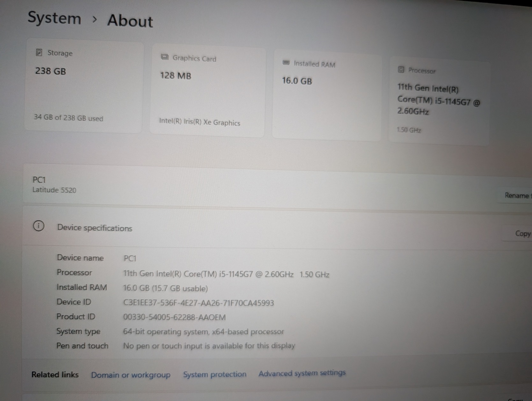
Task: Click the Device ID label
Action: [x=74, y=302]
